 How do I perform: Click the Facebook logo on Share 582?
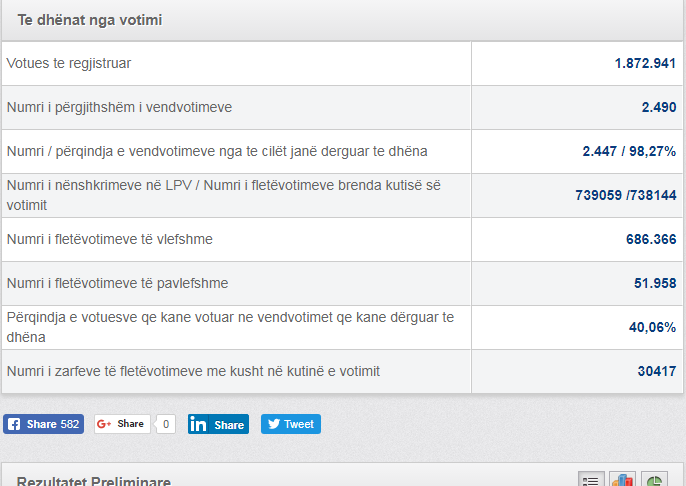[x=14, y=424]
